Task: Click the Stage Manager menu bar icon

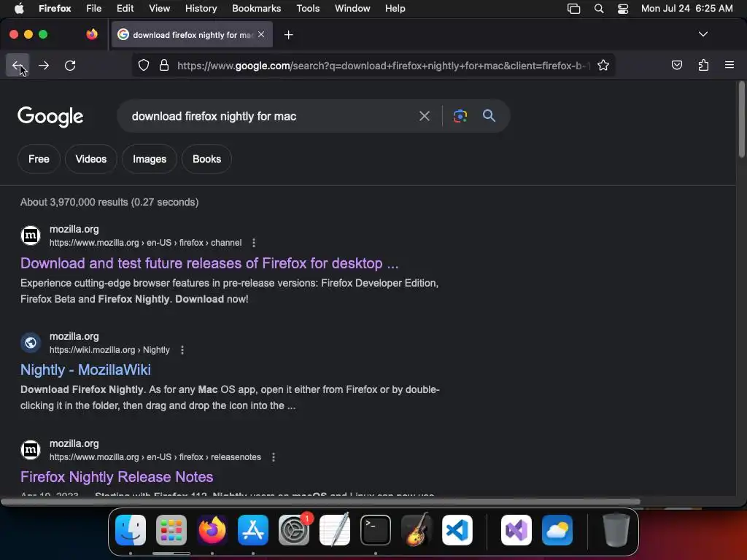Action: [573, 9]
